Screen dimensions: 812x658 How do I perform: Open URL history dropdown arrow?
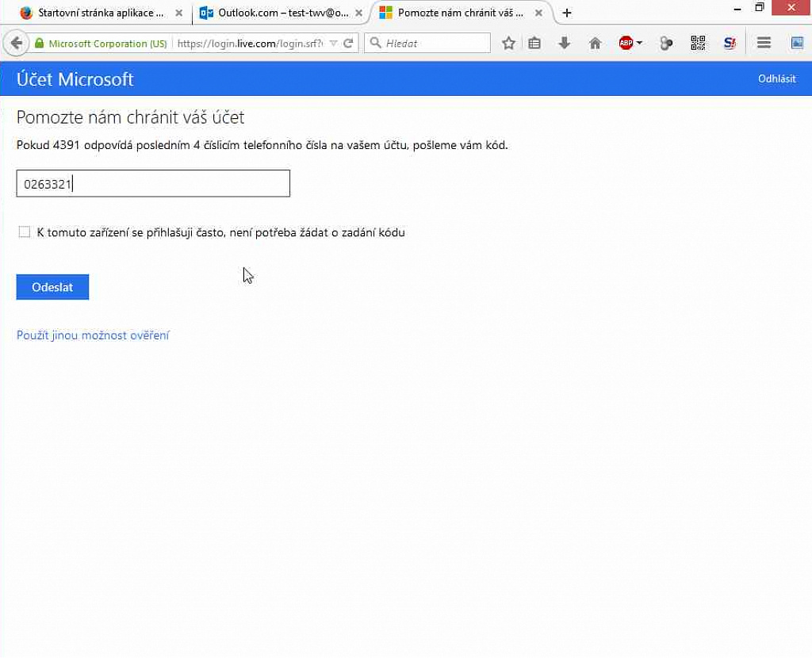coord(334,43)
